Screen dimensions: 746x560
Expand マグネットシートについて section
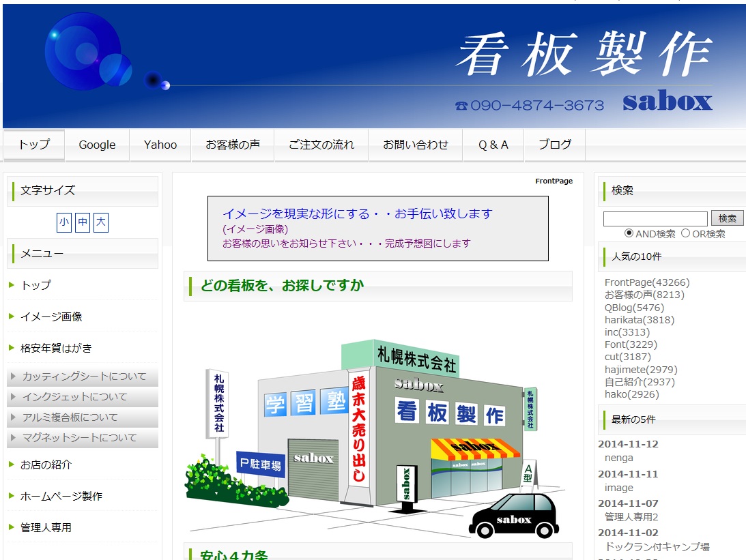83,438
